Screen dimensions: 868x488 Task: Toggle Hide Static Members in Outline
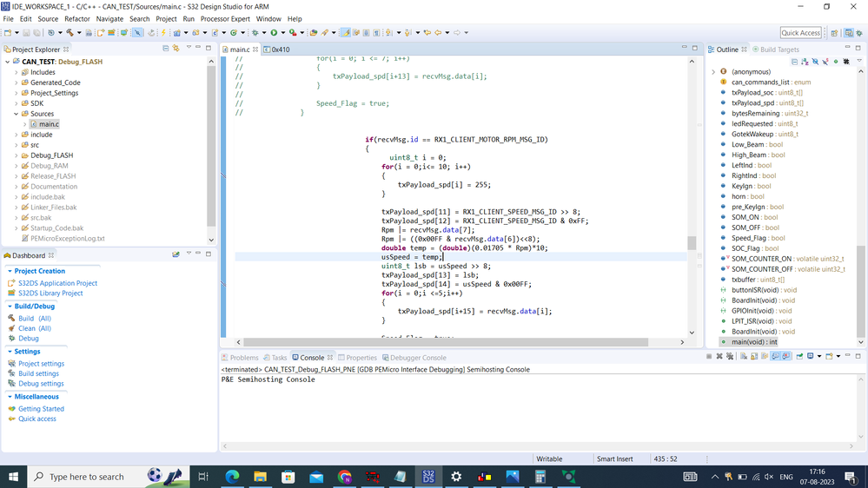[x=825, y=62]
